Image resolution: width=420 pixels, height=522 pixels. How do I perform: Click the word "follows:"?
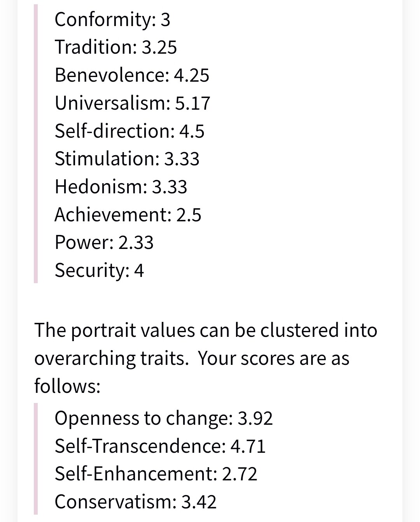67,386
